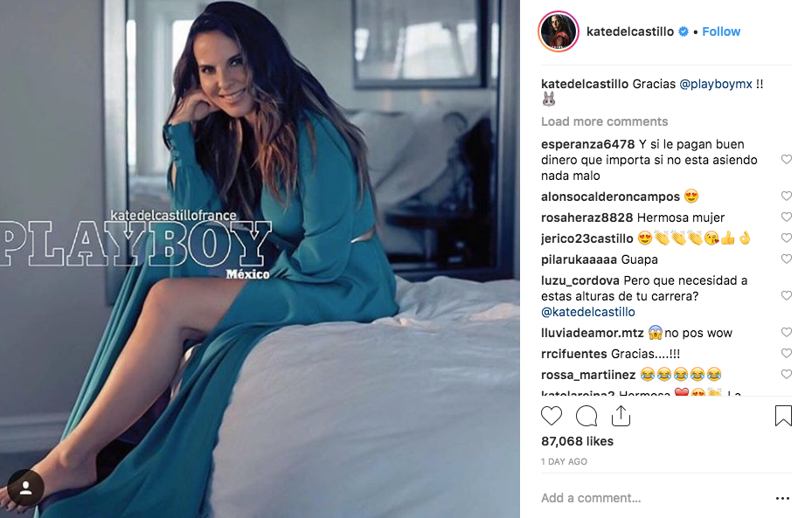Save the post with the bookmark icon
This screenshot has height=518, width=812.
coord(783,416)
